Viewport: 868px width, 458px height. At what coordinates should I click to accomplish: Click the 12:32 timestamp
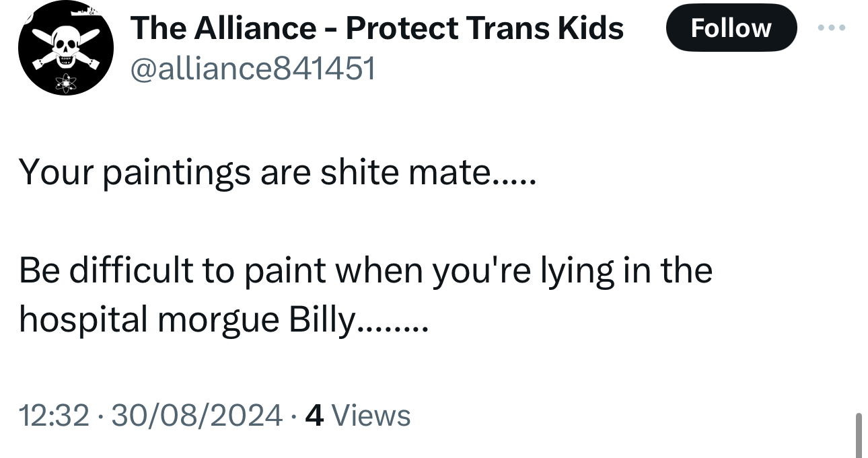point(54,415)
